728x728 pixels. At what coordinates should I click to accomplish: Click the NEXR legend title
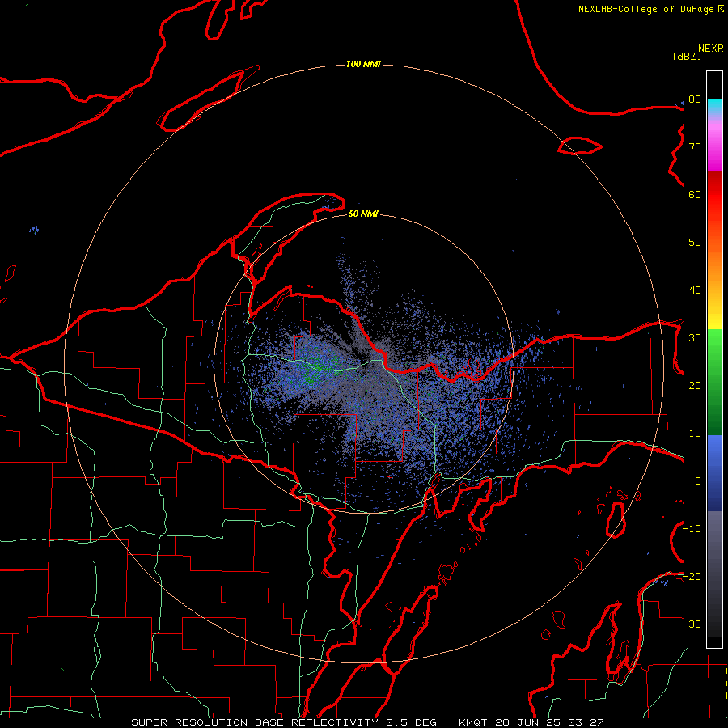[711, 48]
